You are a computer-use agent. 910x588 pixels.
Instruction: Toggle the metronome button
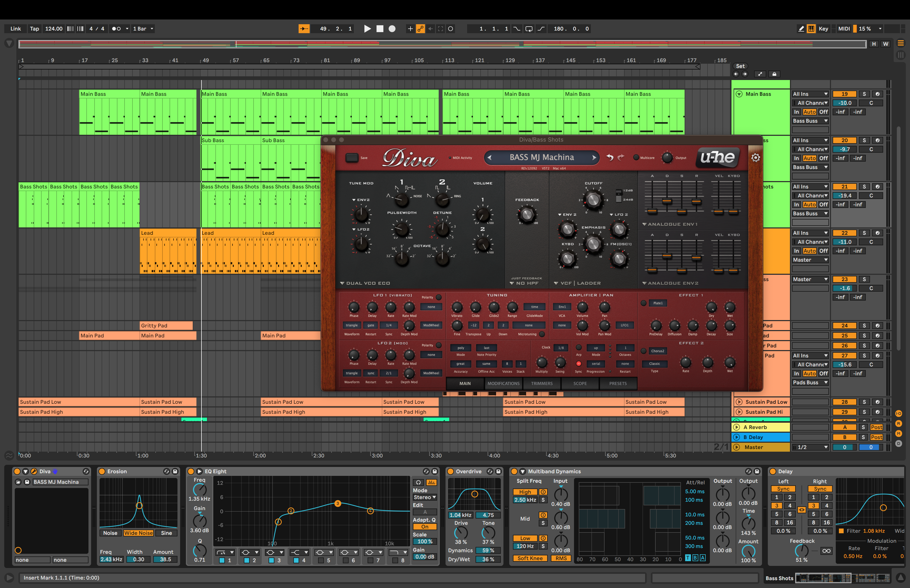click(x=116, y=29)
